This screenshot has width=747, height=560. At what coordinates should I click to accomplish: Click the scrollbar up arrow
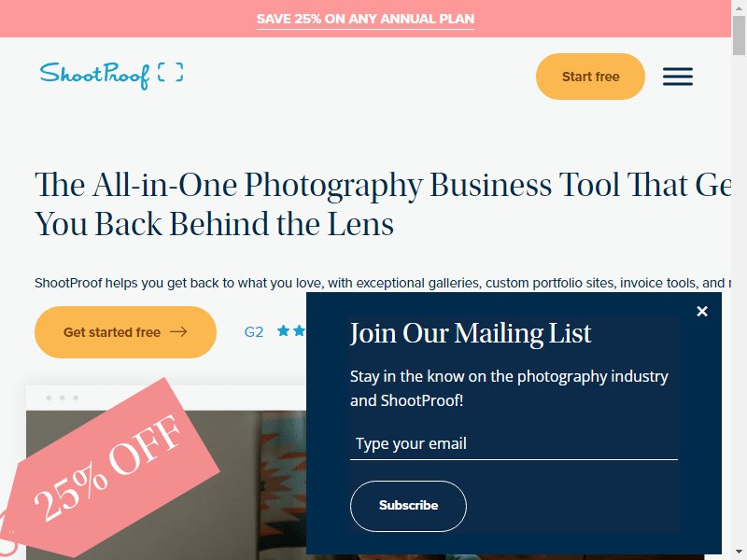(x=739, y=8)
